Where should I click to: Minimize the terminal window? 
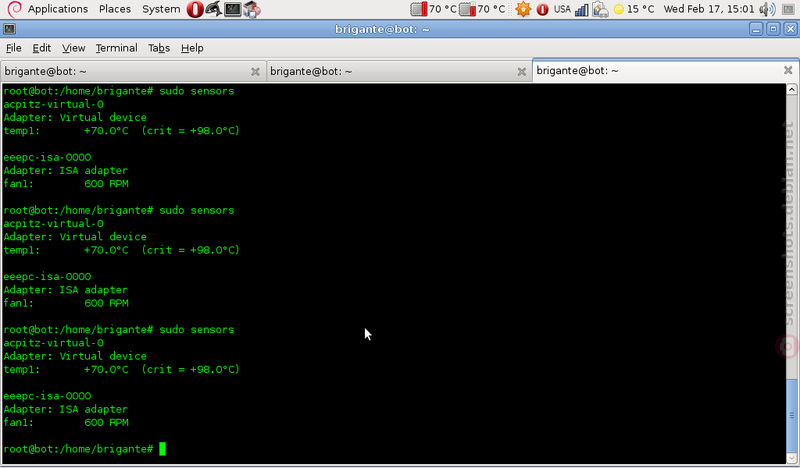[x=756, y=29]
